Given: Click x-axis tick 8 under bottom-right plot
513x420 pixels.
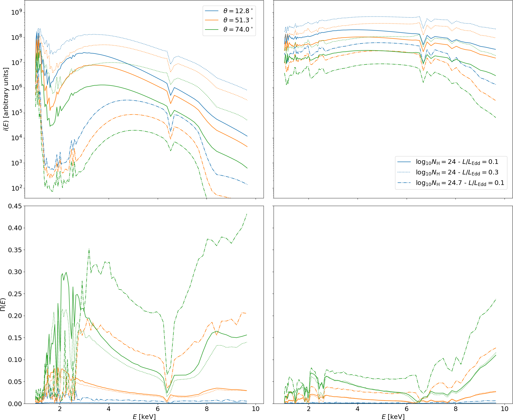Looking at the screenshot, I should pyautogui.click(x=456, y=409).
